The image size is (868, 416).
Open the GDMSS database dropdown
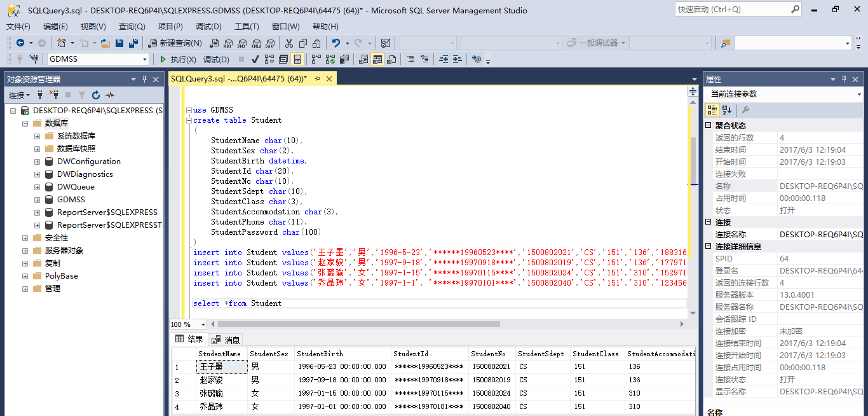click(x=145, y=59)
